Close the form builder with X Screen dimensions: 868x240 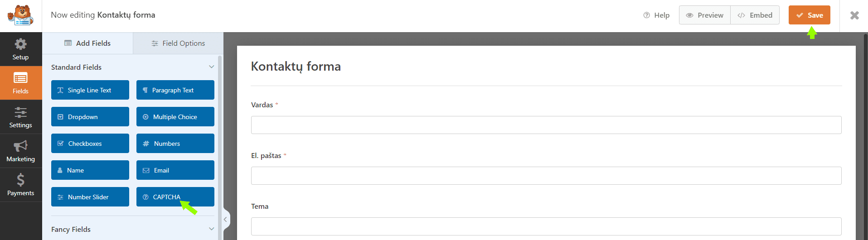[x=854, y=15]
